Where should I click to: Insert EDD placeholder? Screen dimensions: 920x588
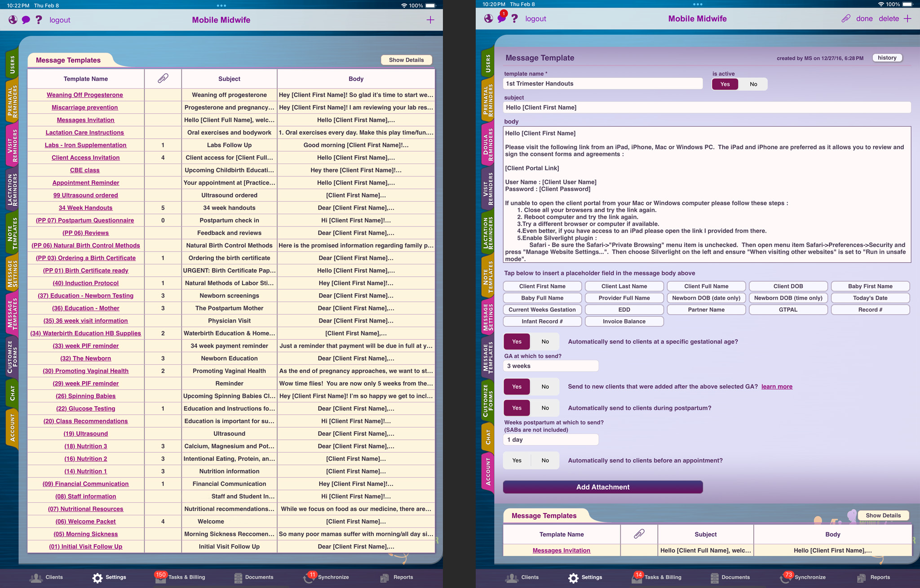point(624,309)
